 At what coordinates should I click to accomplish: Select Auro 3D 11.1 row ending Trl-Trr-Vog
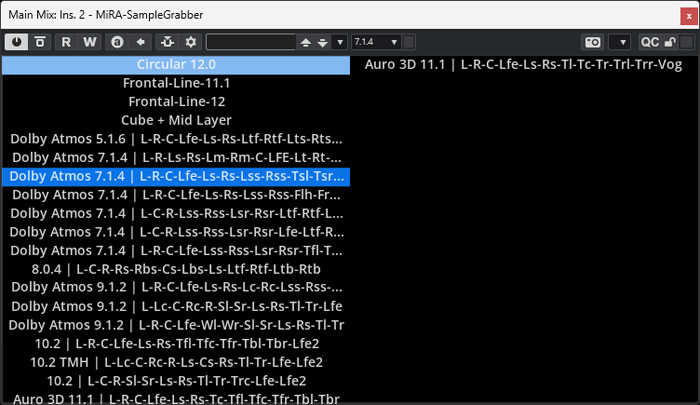pos(523,64)
